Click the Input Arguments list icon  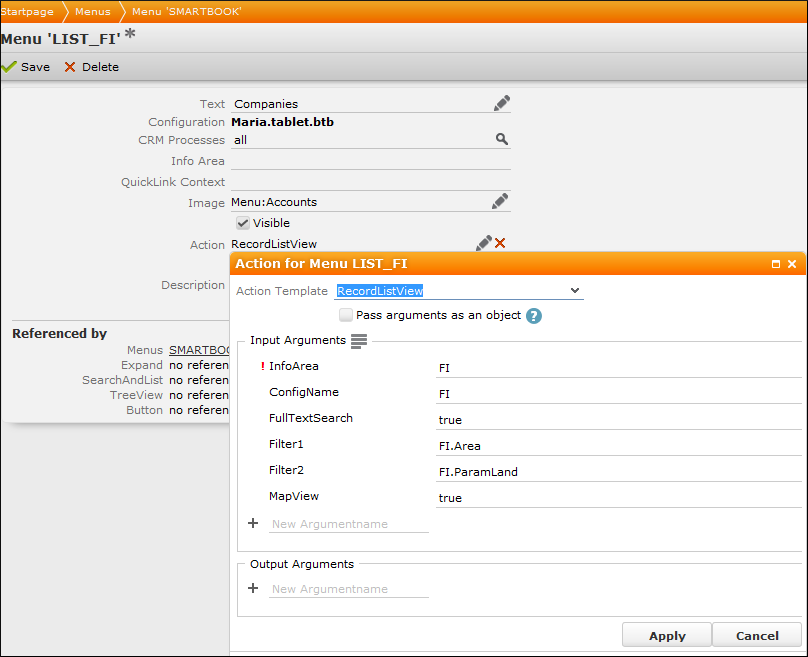click(x=359, y=341)
